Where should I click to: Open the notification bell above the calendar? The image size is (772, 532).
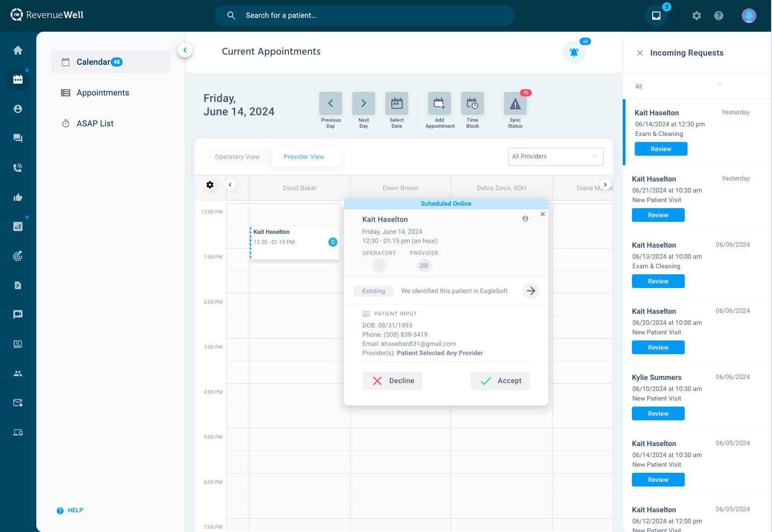(x=574, y=52)
